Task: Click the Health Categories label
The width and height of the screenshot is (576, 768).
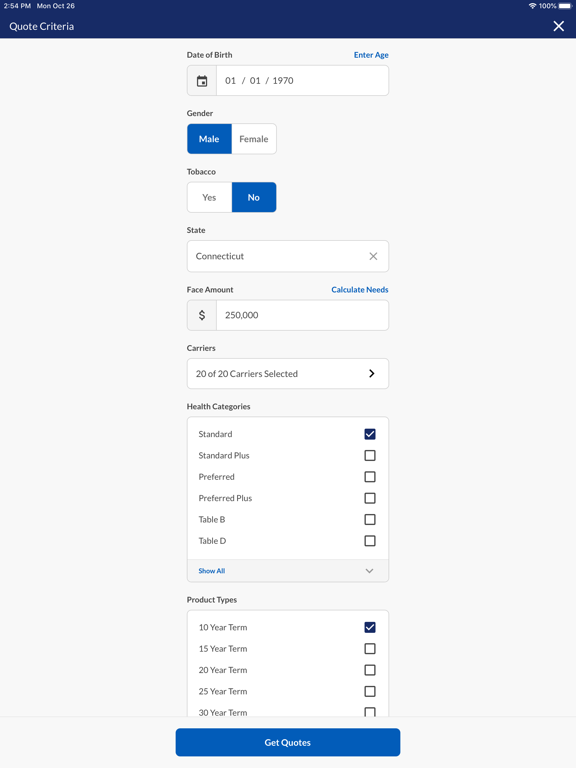Action: pos(218,407)
